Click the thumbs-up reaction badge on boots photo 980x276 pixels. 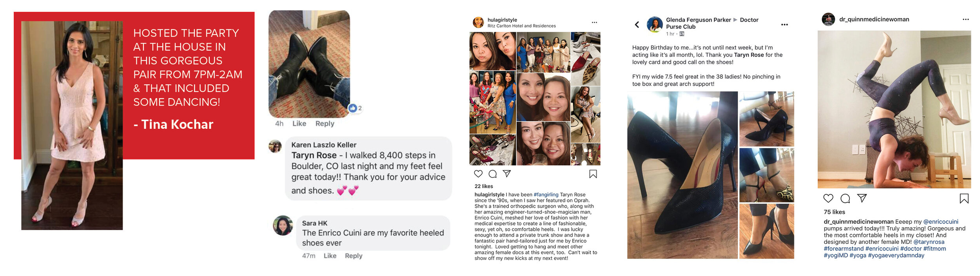click(355, 108)
